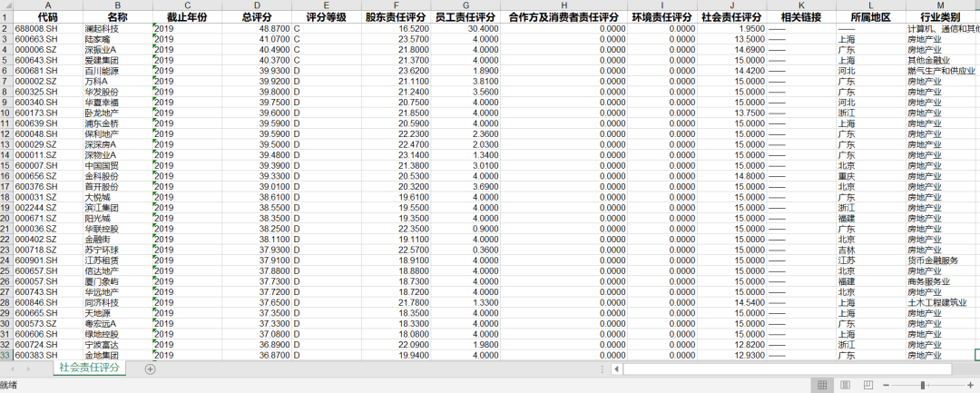Select industry cell 商务服务业
This screenshot has height=393, width=980.
(941, 281)
